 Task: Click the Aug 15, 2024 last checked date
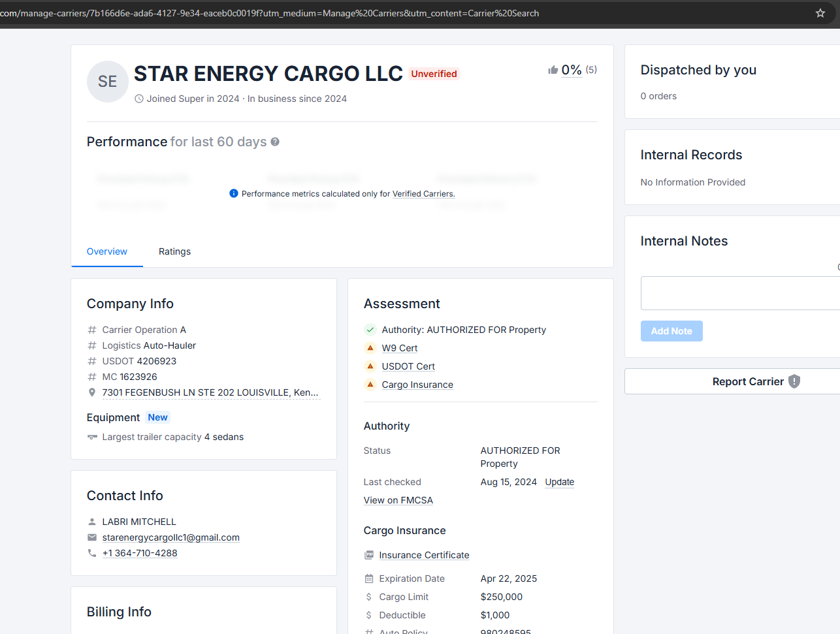509,482
